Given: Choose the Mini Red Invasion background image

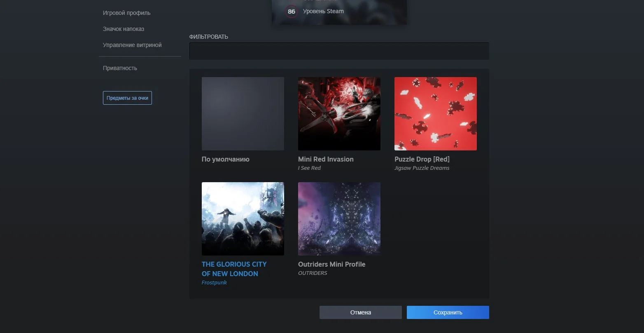Looking at the screenshot, I should 339,114.
